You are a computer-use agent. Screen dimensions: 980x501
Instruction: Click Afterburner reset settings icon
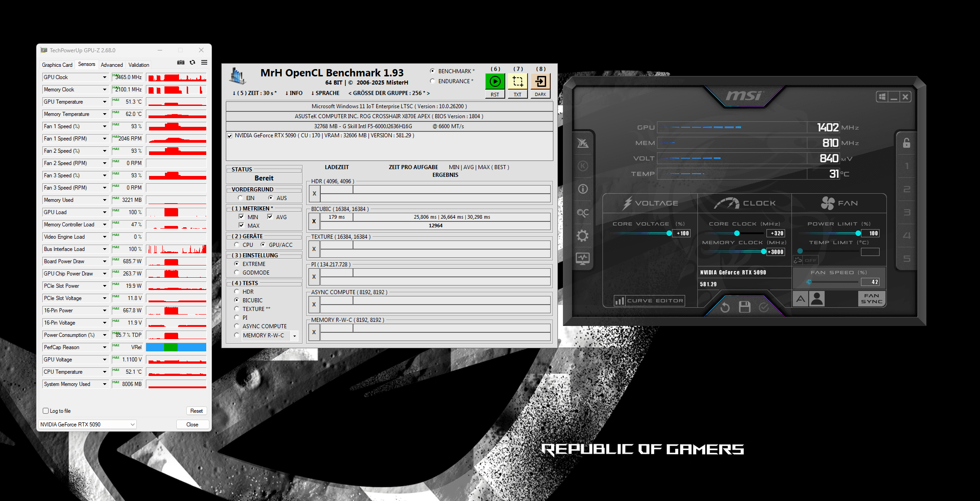(x=725, y=307)
